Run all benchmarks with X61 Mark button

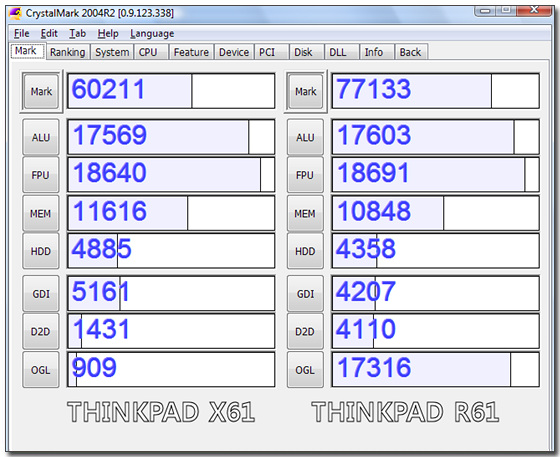click(x=41, y=91)
